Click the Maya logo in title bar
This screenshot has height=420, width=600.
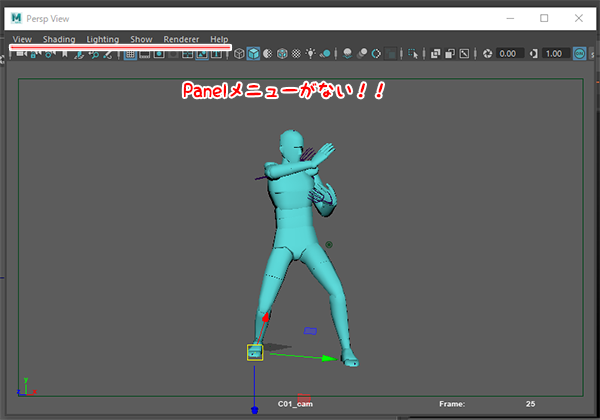[16, 17]
